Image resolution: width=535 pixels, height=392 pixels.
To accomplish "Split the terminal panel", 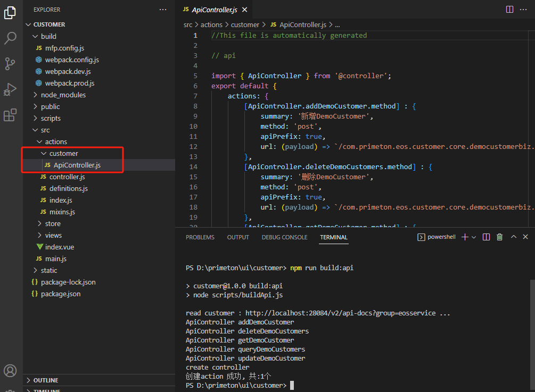I will (x=486, y=237).
